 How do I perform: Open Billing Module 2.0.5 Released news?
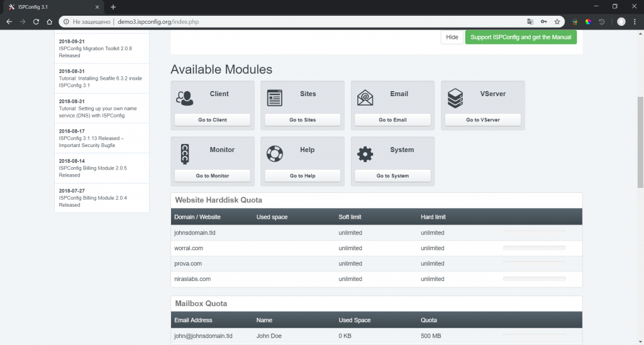pos(102,168)
